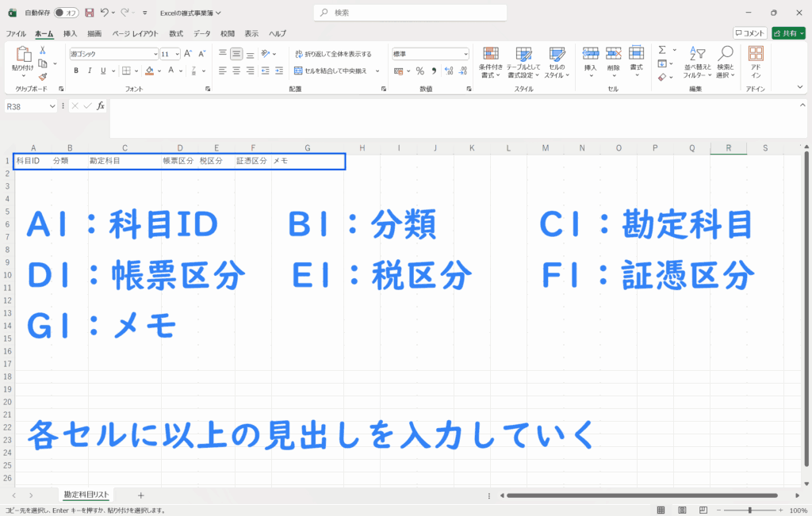Click the percent style icon
The width and height of the screenshot is (812, 516).
[419, 71]
